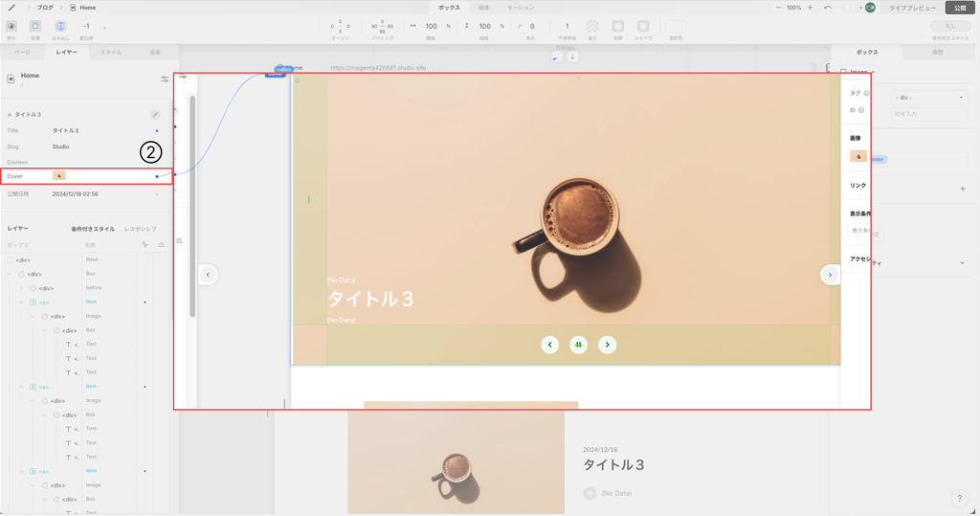Screen dimensions: 980x516
Task: Click the 枠線 border icon
Action: pyautogui.click(x=617, y=27)
